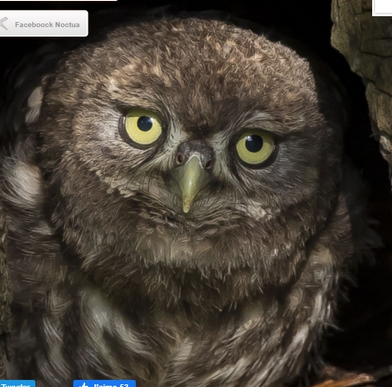This screenshot has height=387, width=392.
Task: Share via the Tweeter button
Action: 17,383
